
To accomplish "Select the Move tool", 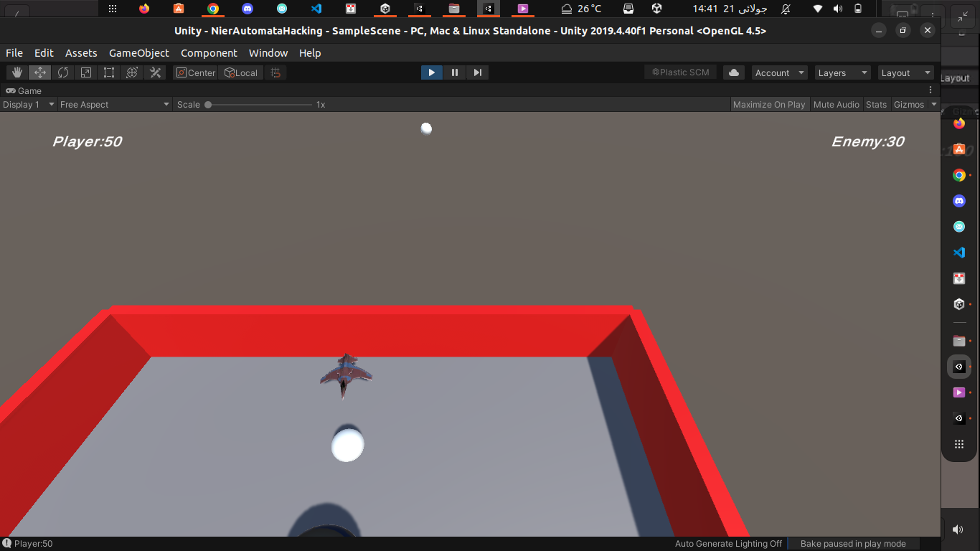I will coord(39,72).
